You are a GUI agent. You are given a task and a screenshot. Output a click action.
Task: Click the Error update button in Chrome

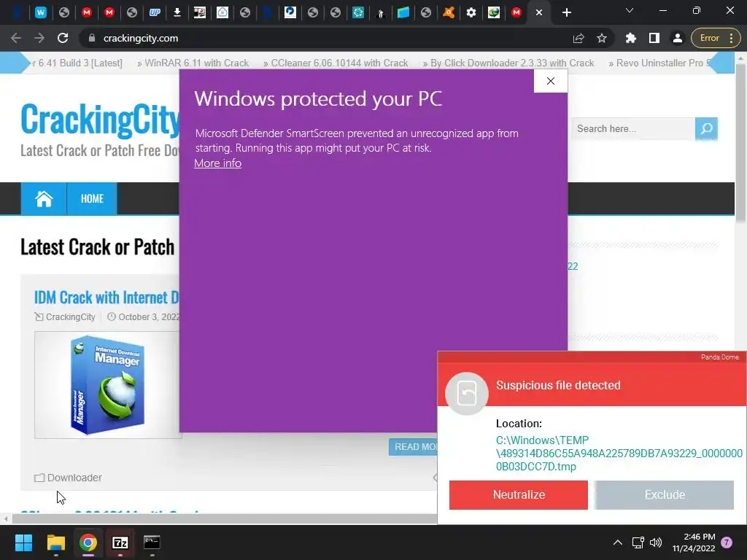coord(716,38)
